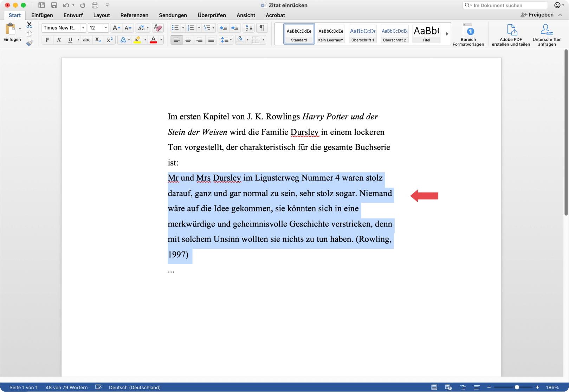Clear all formatting with the eraser icon

[158, 28]
